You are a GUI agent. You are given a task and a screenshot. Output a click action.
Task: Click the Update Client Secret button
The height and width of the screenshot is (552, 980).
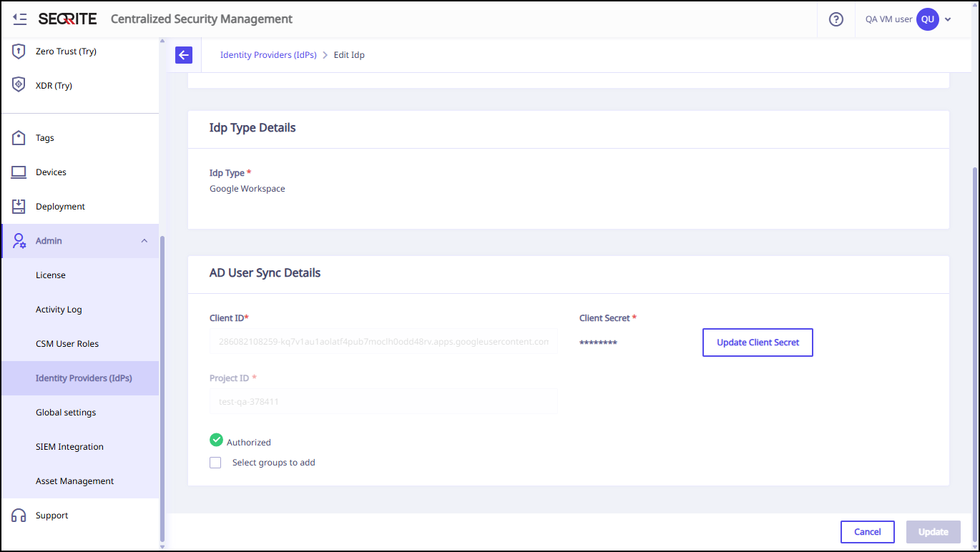tap(758, 342)
